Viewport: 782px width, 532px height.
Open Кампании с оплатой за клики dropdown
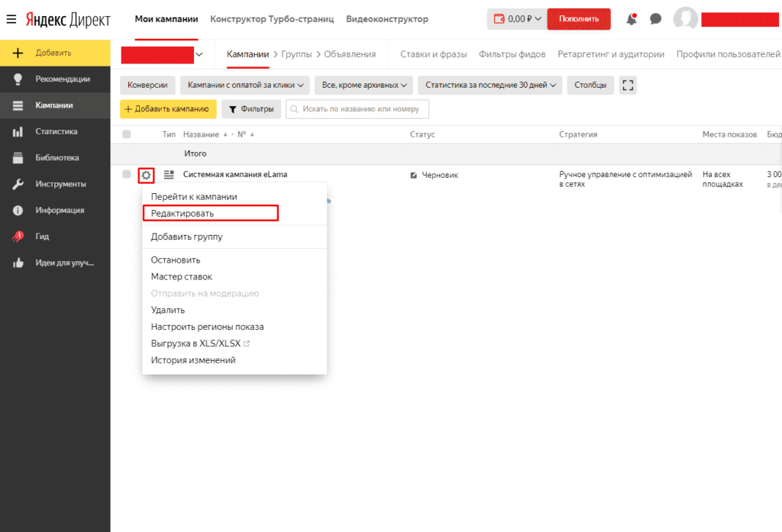coord(245,85)
